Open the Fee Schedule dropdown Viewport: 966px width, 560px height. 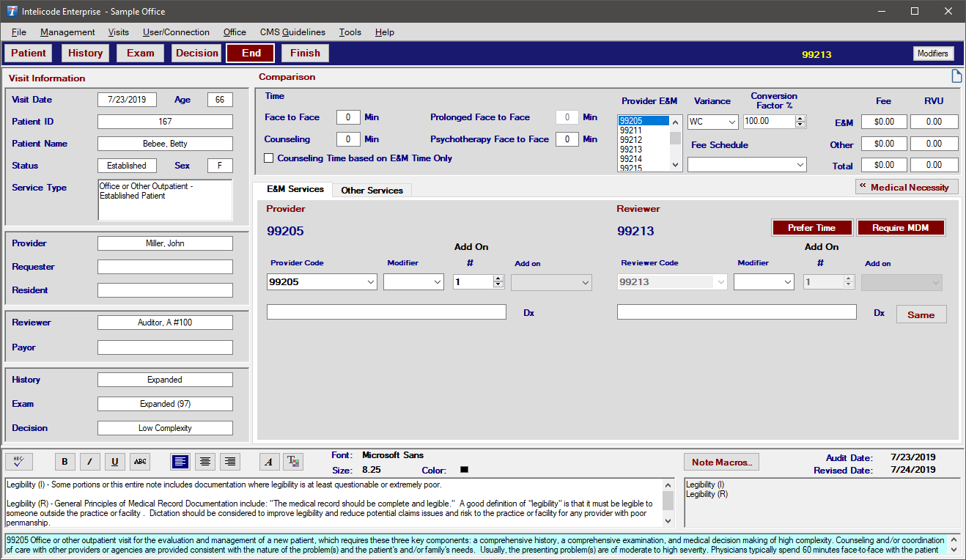click(799, 165)
